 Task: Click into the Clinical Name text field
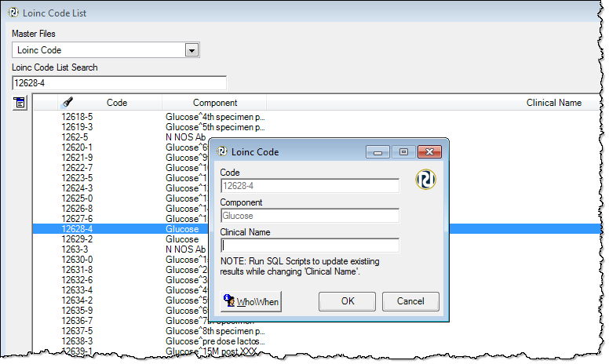click(309, 246)
